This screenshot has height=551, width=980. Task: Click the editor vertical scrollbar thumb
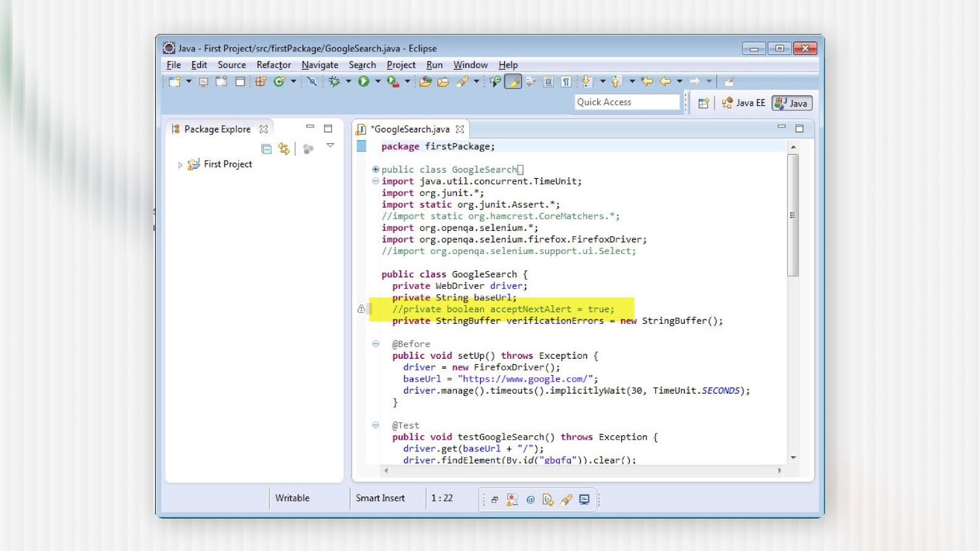793,215
